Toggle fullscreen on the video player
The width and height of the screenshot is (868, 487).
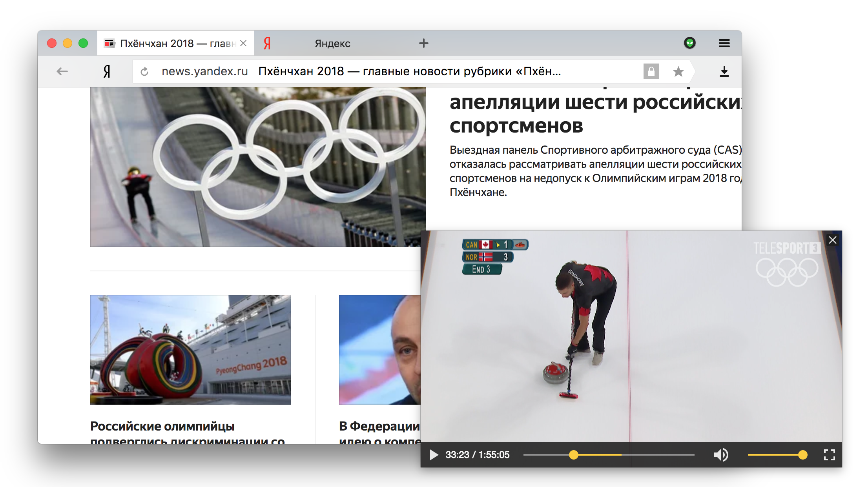[x=829, y=455]
